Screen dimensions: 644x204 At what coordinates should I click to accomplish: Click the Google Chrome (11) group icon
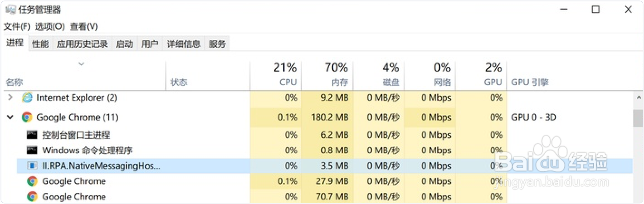pos(27,117)
